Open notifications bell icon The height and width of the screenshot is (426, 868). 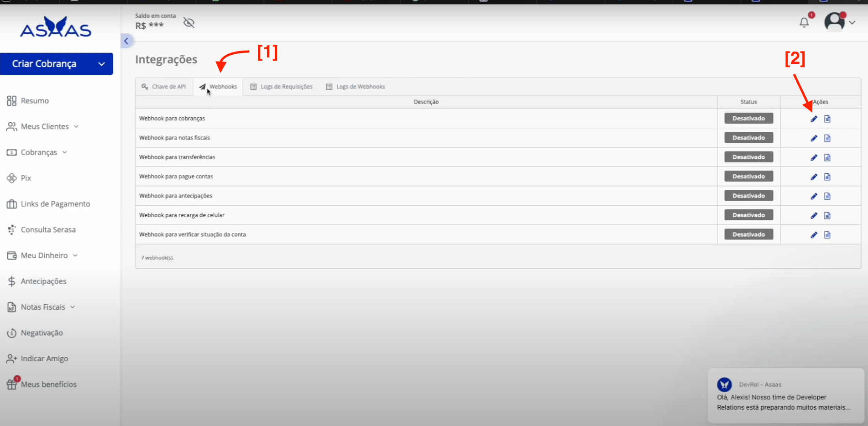(804, 22)
